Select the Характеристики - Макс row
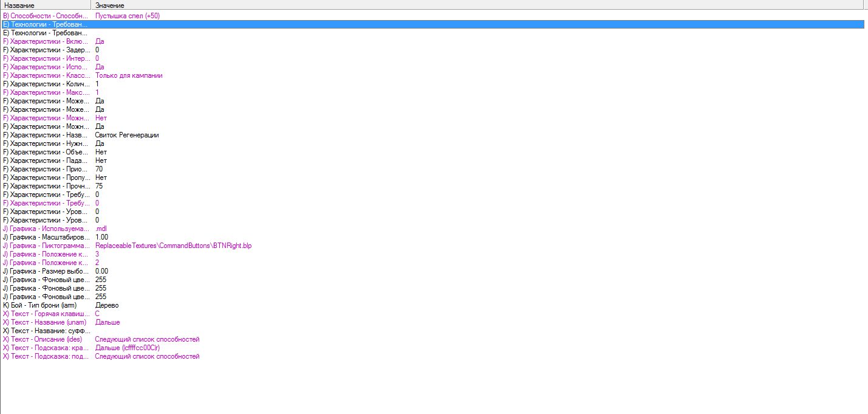Screen dimensions: 868x414 click(432, 92)
